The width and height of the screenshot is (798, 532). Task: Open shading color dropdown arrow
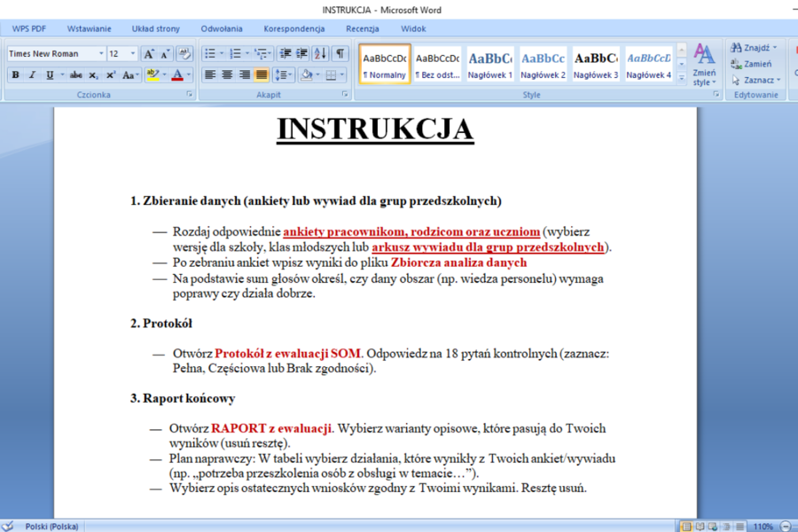point(317,74)
